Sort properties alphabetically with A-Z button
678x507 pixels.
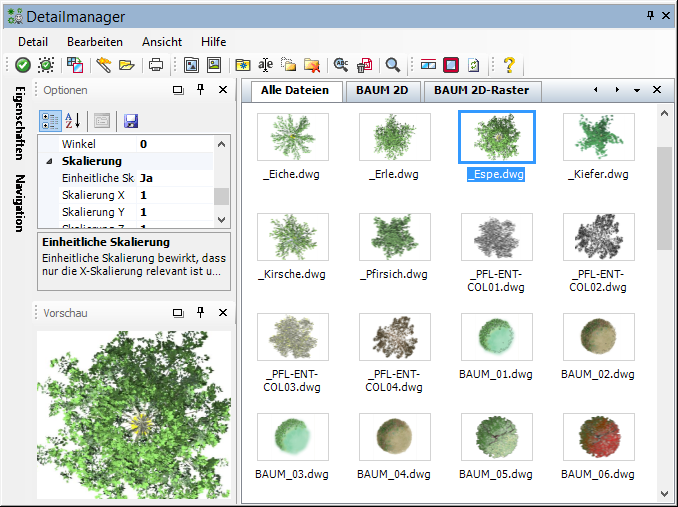pos(73,121)
